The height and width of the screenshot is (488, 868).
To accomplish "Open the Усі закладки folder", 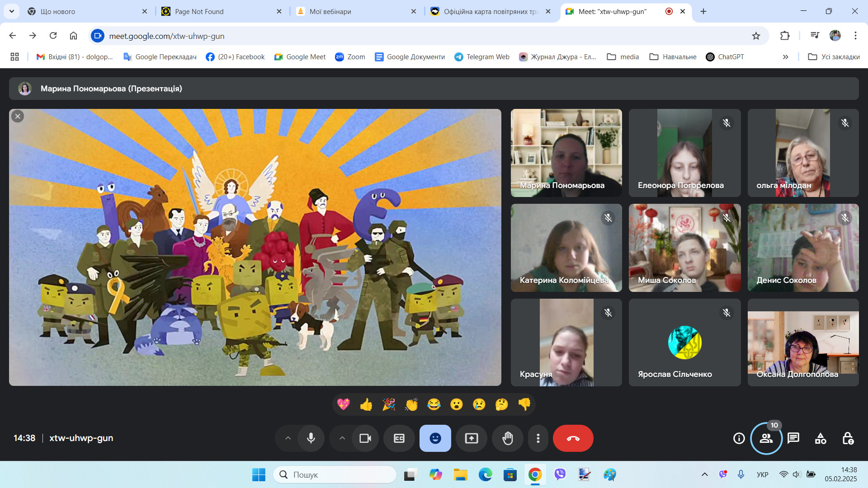I will pyautogui.click(x=834, y=57).
